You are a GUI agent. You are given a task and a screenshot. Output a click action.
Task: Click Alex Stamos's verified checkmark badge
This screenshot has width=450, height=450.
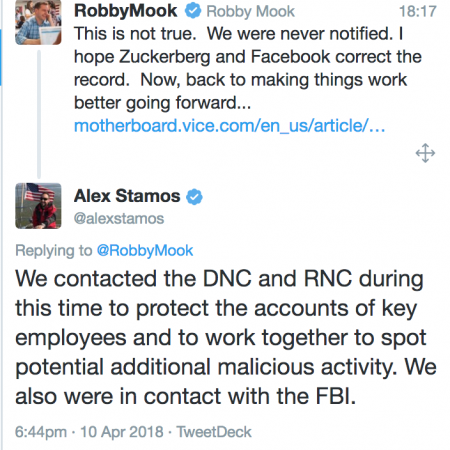pos(194,196)
